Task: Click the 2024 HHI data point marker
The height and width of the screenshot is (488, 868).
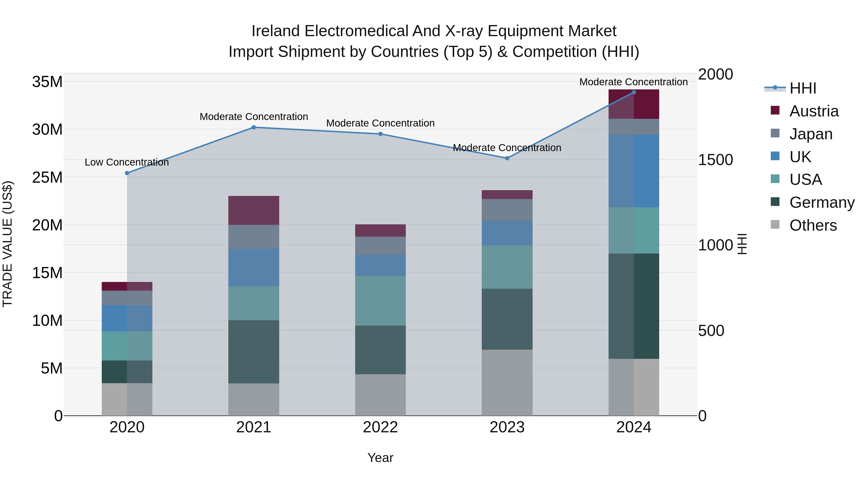Action: tap(634, 92)
